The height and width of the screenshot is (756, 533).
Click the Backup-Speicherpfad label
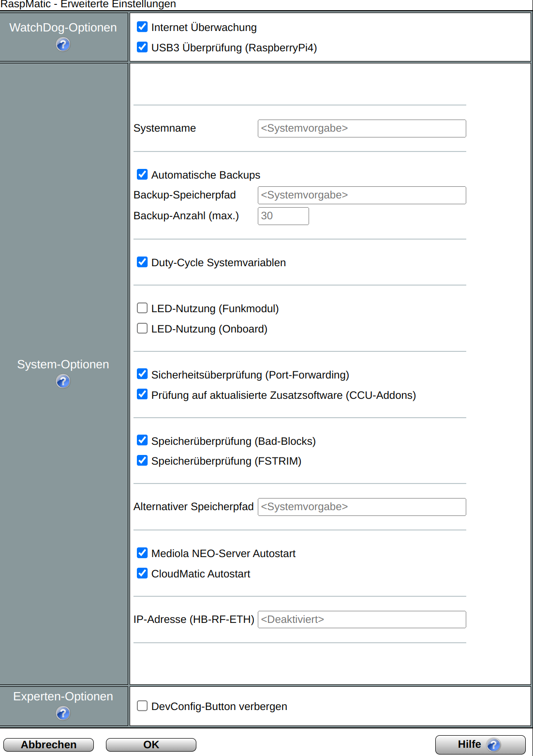tap(185, 195)
